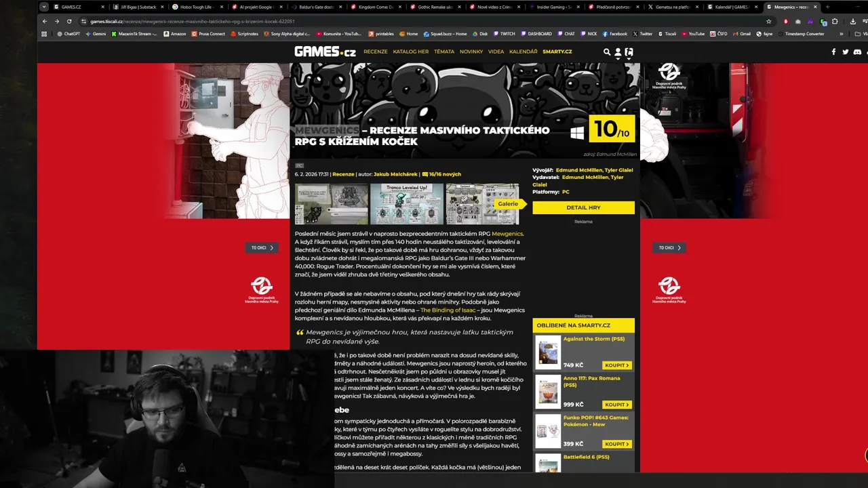Open TÉMATA in the site navigation
This screenshot has width=868, height=488.
(x=444, y=52)
